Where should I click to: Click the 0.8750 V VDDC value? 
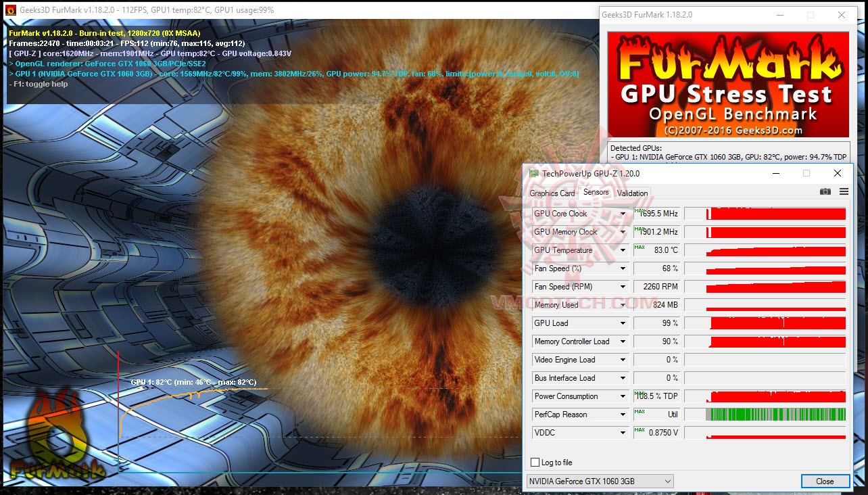point(656,433)
